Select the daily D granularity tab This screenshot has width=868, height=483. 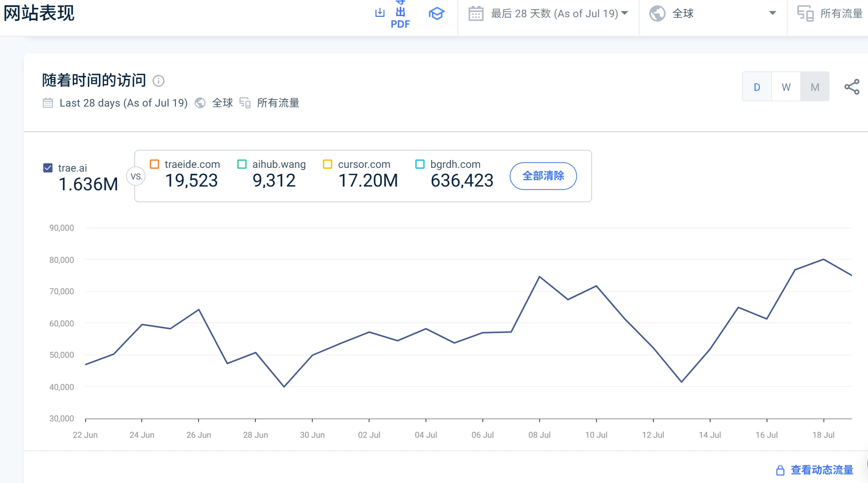[757, 87]
